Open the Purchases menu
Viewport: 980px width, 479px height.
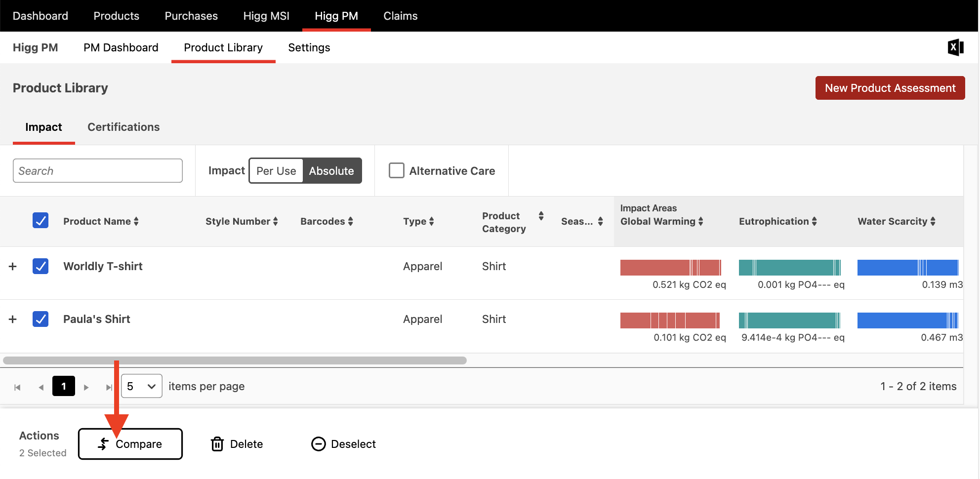pyautogui.click(x=191, y=16)
